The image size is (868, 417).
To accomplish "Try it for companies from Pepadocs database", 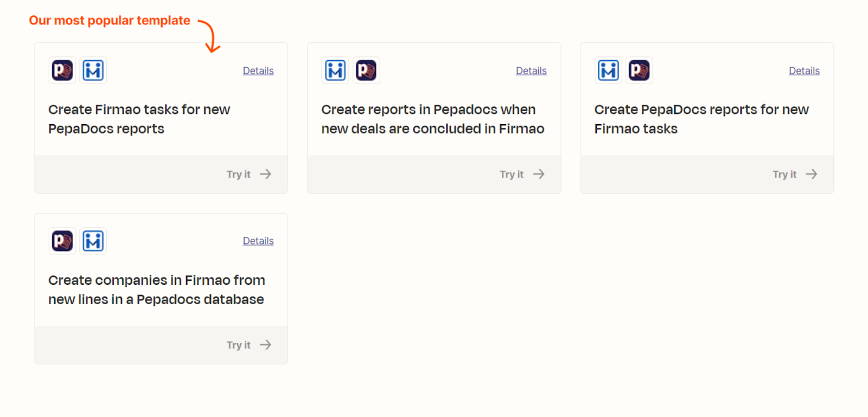I will (249, 345).
